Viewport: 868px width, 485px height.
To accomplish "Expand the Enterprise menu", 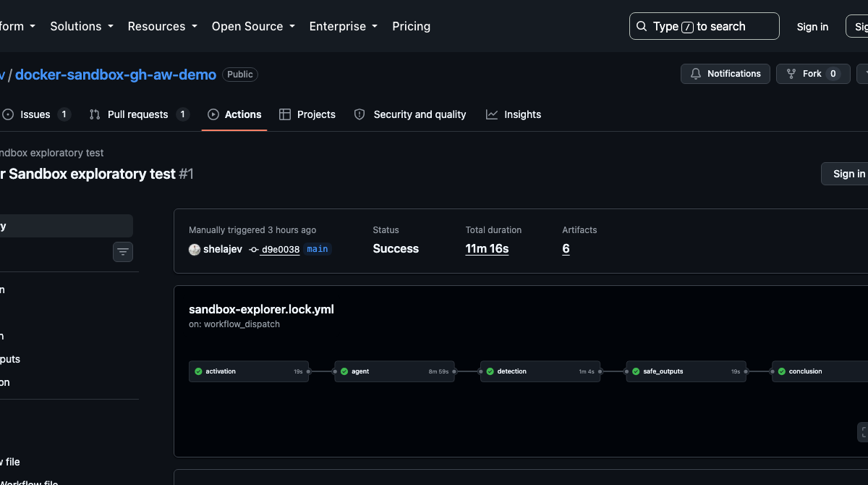I will click(344, 26).
